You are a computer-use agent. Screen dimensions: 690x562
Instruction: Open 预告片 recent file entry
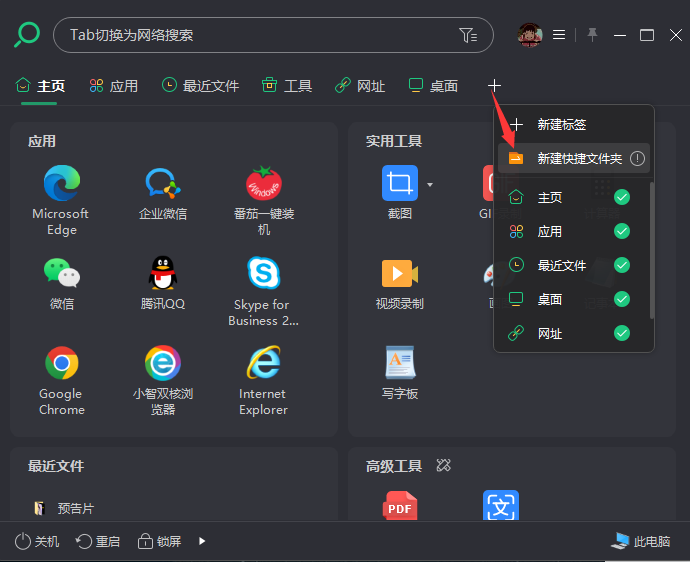pos(64,509)
